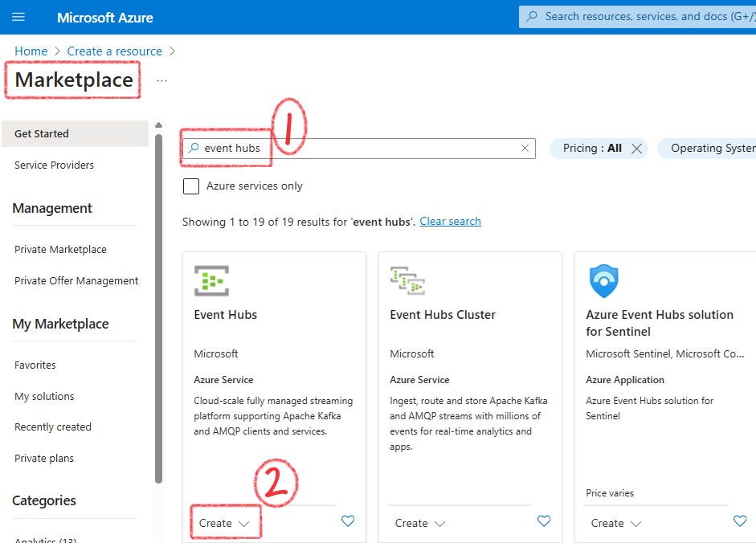Viewport: 756px width, 543px height.
Task: Click the Management section heading
Action: point(52,208)
